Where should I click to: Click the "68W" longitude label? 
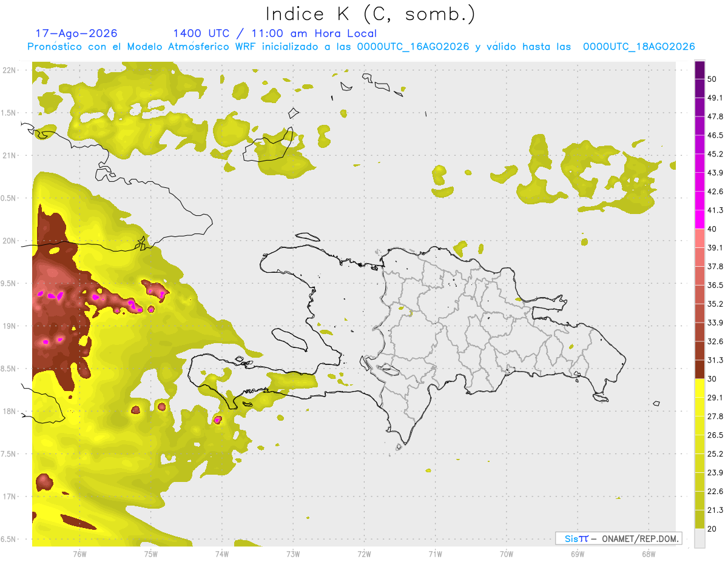(648, 554)
